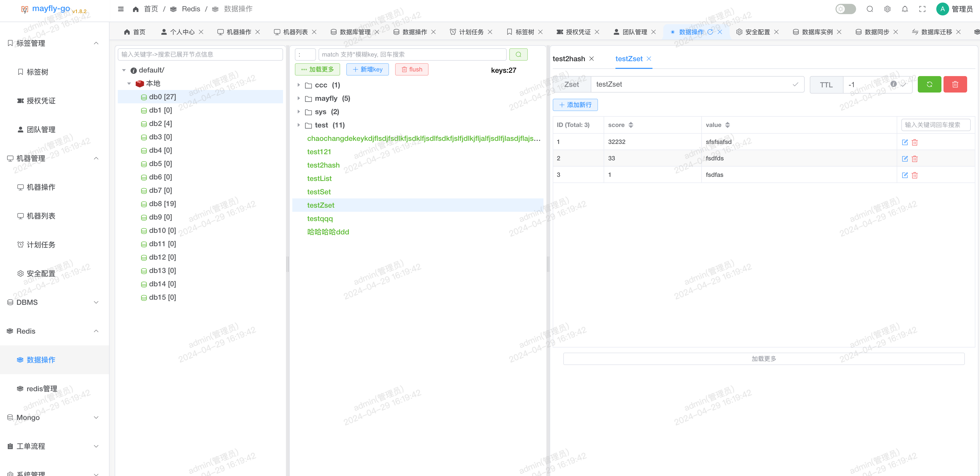The width and height of the screenshot is (980, 476).
Task: Click the green key search button
Action: pyautogui.click(x=518, y=54)
